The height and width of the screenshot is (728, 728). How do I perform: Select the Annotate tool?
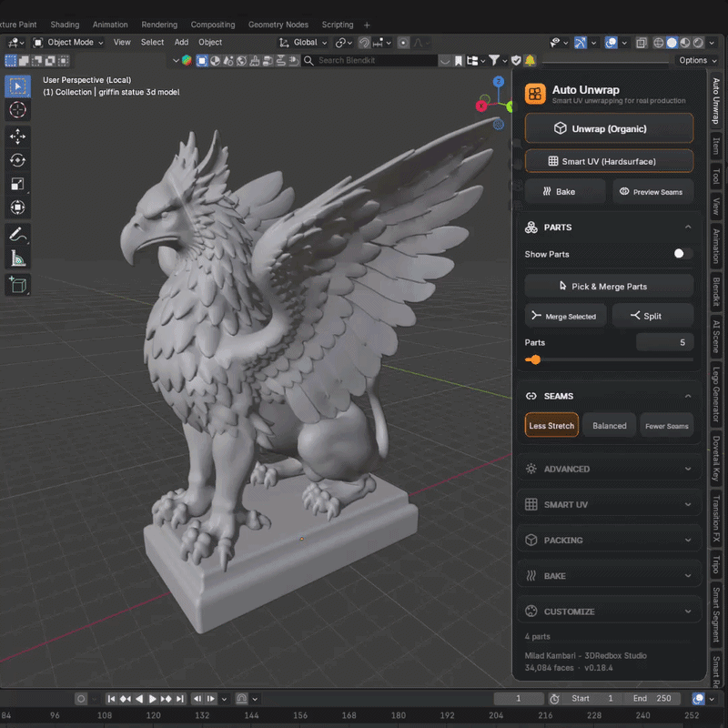(17, 235)
